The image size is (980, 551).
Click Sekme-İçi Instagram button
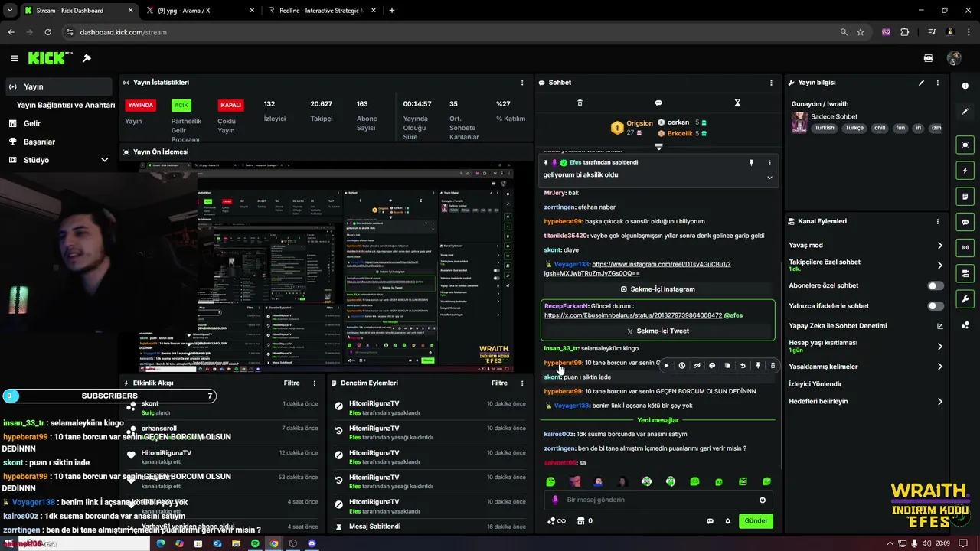coord(658,289)
